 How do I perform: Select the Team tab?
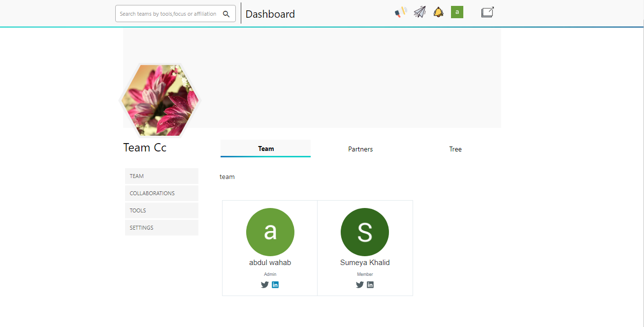[x=266, y=149]
